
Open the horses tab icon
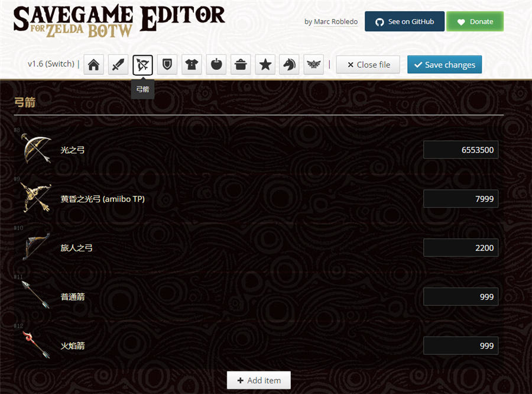[289, 64]
